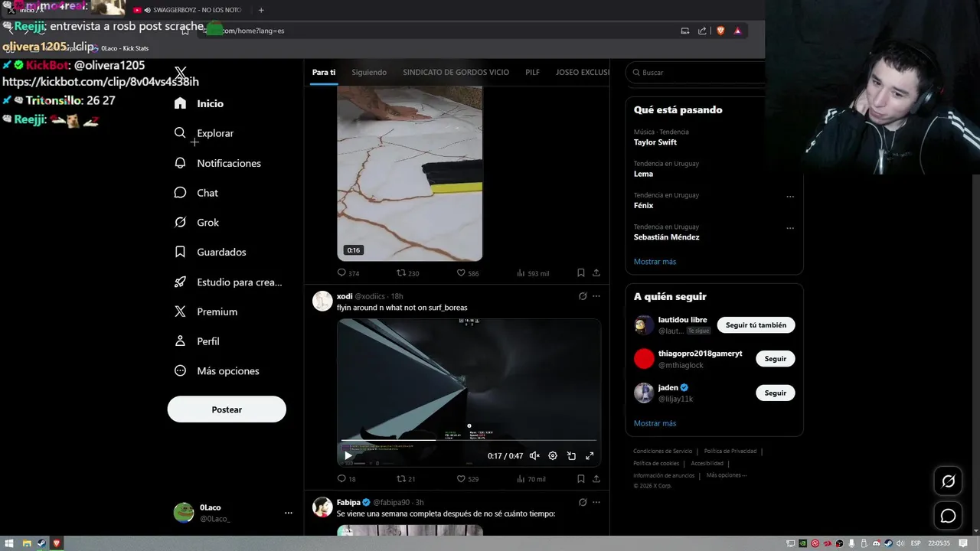Screen dimensions: 980x551
Task: Open more options on xodi's post
Action: tap(596, 296)
